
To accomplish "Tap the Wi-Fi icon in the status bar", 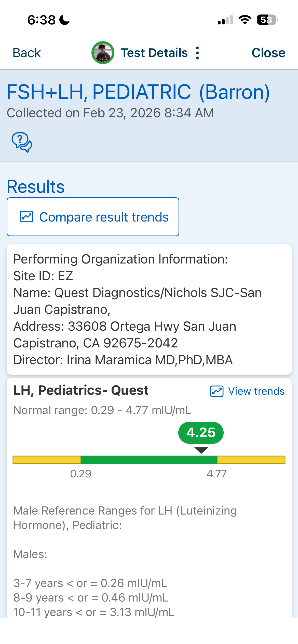I will (x=245, y=20).
